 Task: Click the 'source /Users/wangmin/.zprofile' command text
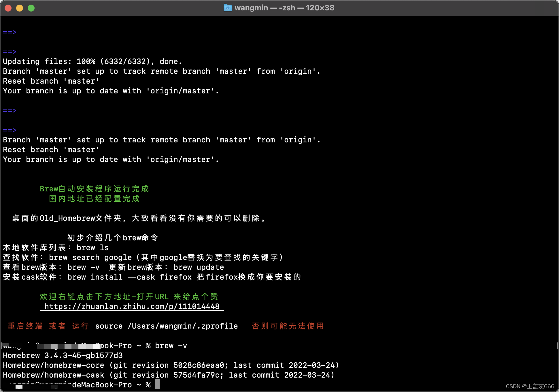point(166,326)
